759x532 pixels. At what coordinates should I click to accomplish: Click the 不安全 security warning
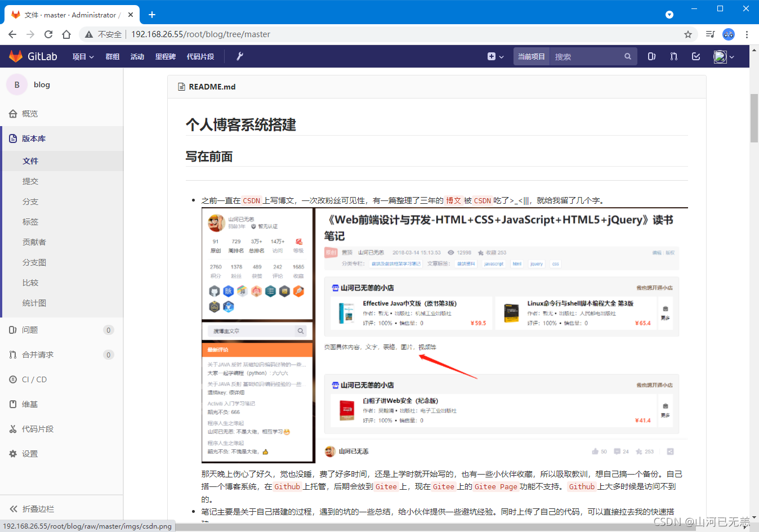pos(104,34)
